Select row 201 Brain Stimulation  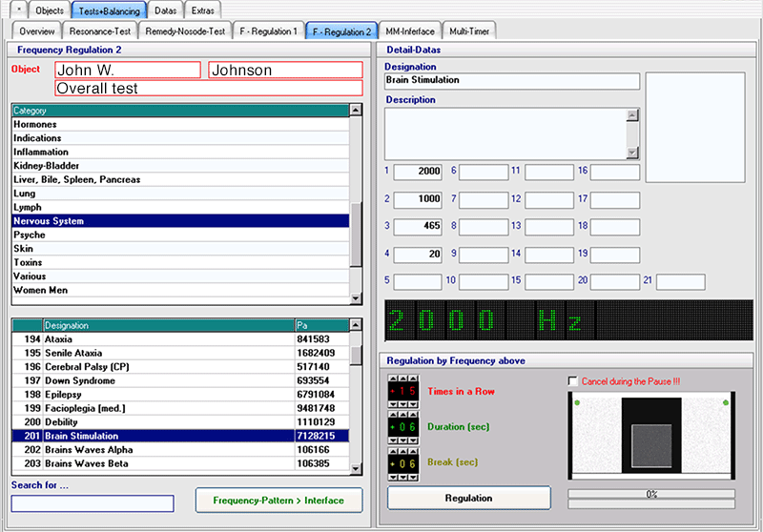pos(180,436)
